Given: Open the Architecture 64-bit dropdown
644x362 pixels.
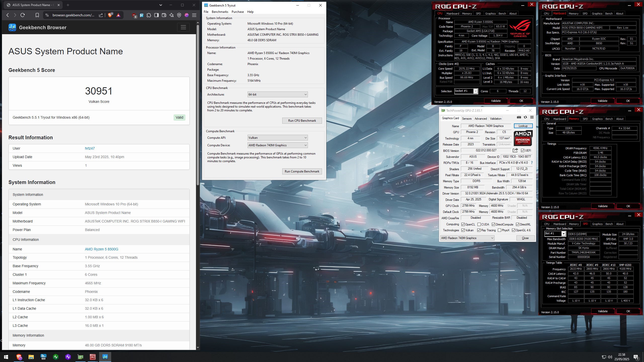Looking at the screenshot, I should pyautogui.click(x=277, y=94).
